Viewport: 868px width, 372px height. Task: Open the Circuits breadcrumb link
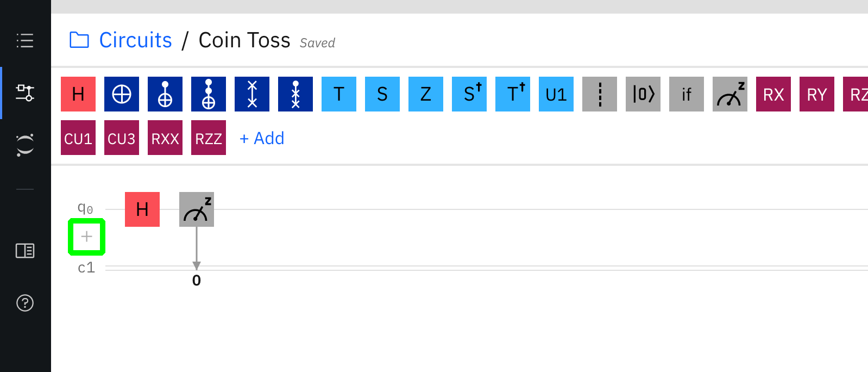[x=135, y=40]
